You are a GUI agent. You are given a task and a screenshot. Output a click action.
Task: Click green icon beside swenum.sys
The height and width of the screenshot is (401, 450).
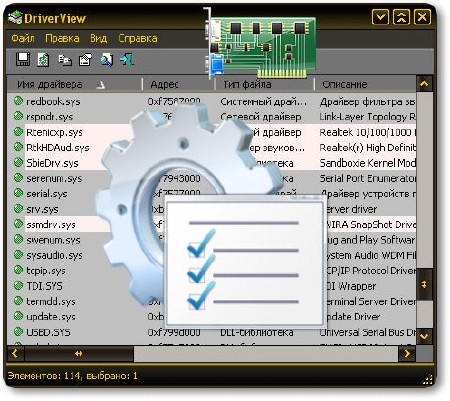point(18,239)
